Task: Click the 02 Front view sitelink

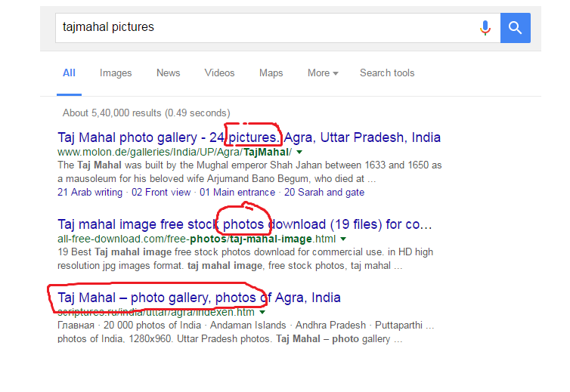Action: click(x=161, y=193)
